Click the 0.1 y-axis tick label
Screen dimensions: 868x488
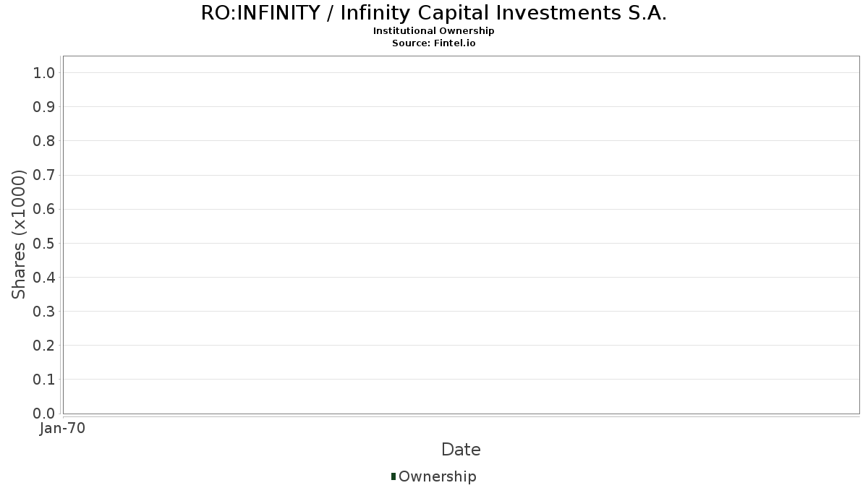coord(44,379)
